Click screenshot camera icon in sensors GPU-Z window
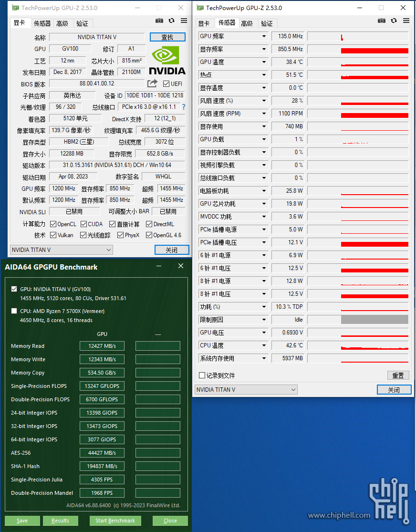Viewport: 416px width, 532px height. click(x=381, y=21)
